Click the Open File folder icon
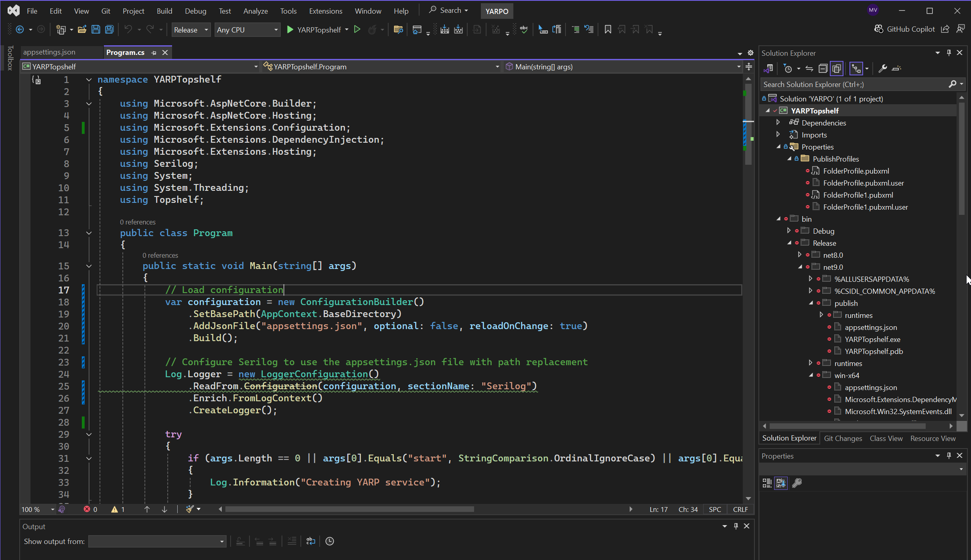 click(82, 30)
